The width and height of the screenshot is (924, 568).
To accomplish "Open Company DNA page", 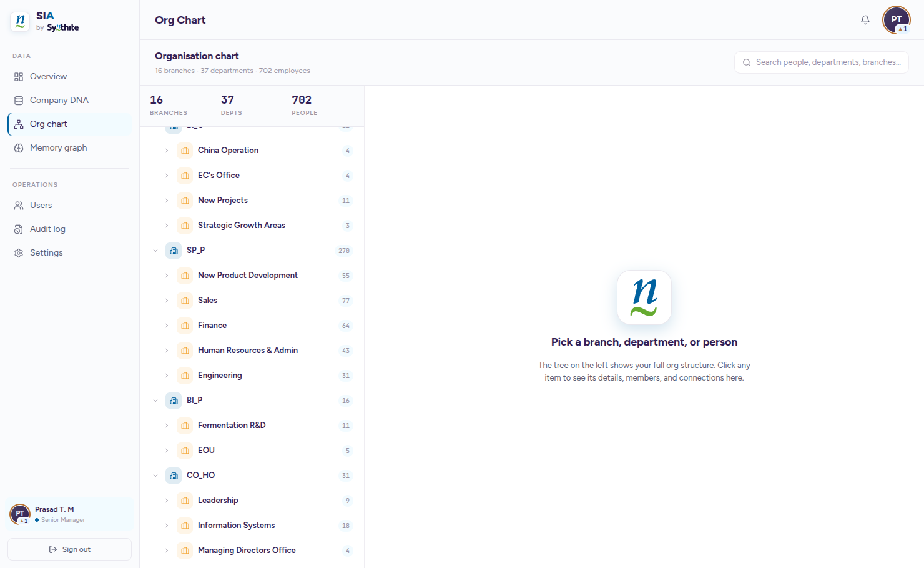I will click(x=69, y=101).
